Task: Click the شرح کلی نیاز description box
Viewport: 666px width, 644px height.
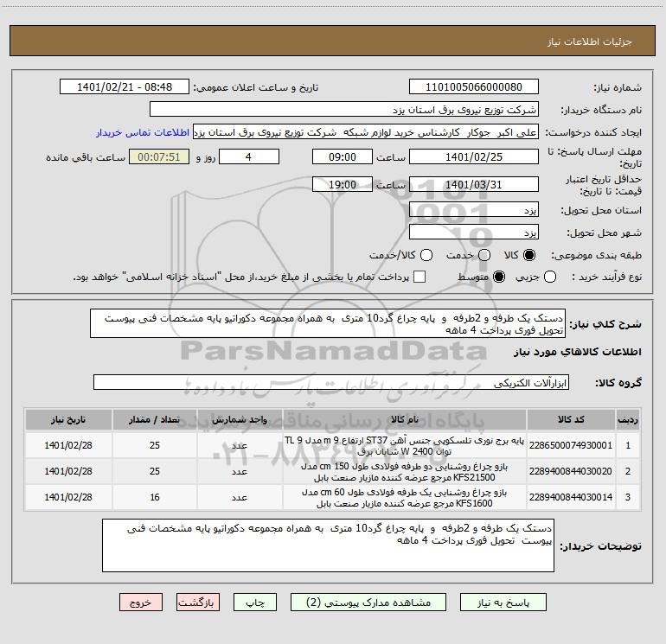Action: pyautogui.click(x=328, y=323)
